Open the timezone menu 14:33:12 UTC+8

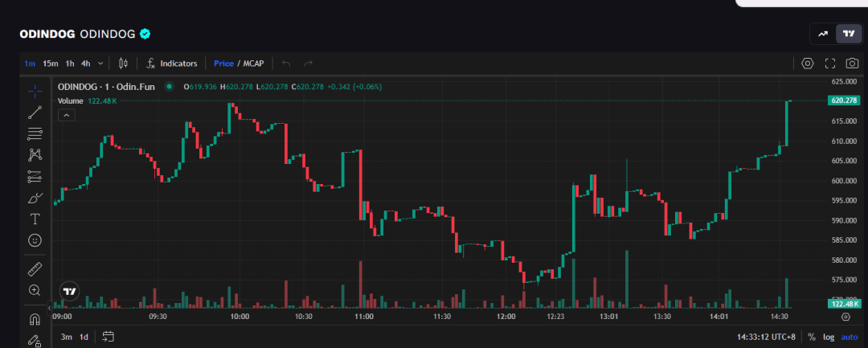(x=766, y=337)
